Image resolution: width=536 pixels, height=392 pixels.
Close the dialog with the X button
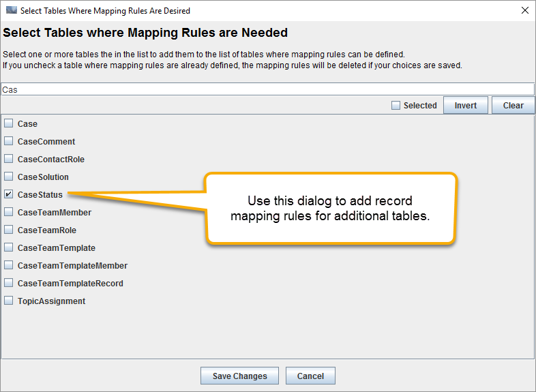point(525,11)
